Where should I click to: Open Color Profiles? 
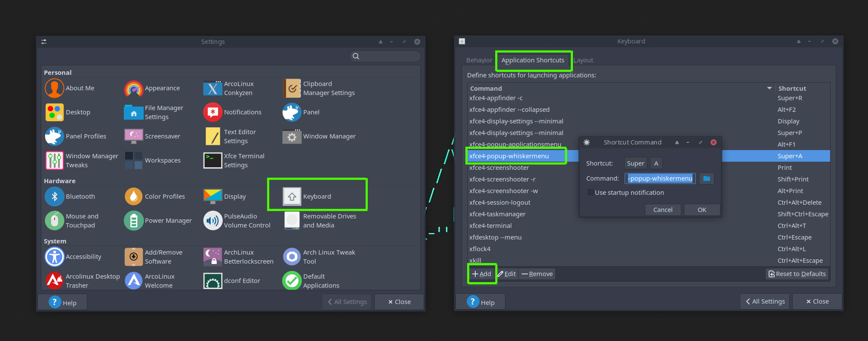coord(155,197)
